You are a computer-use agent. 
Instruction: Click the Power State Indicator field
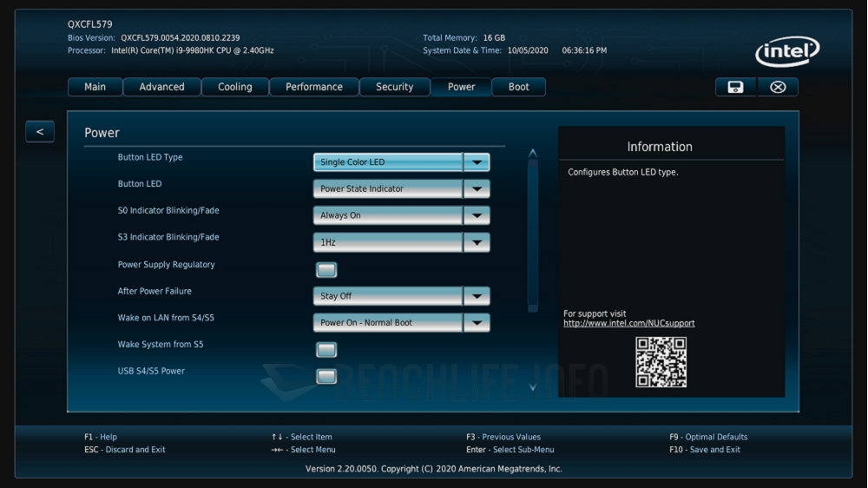coord(388,189)
